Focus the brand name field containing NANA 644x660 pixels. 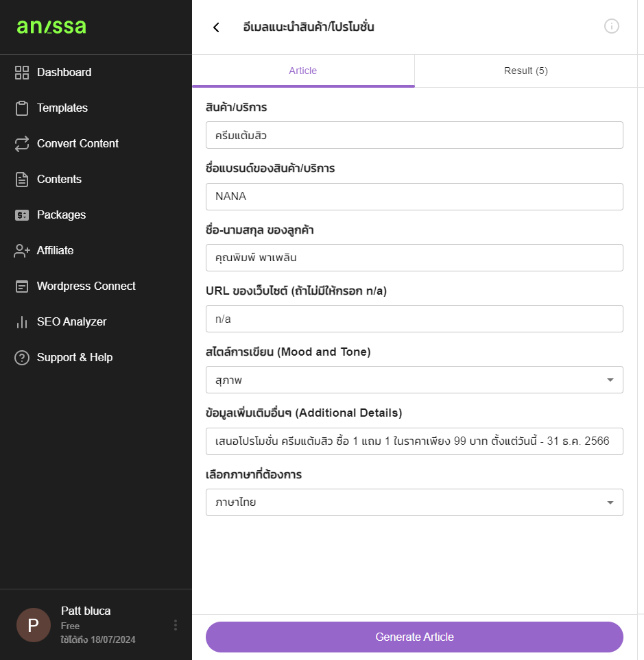(x=414, y=197)
